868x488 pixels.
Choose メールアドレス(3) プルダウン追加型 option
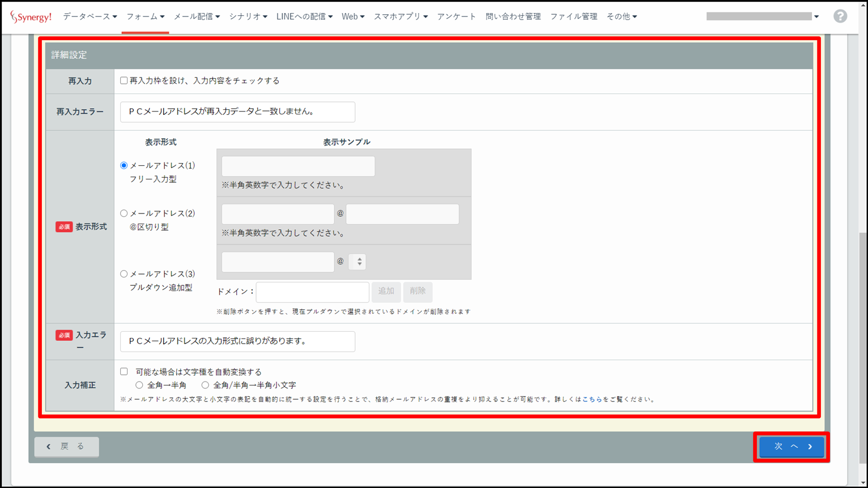(x=124, y=274)
